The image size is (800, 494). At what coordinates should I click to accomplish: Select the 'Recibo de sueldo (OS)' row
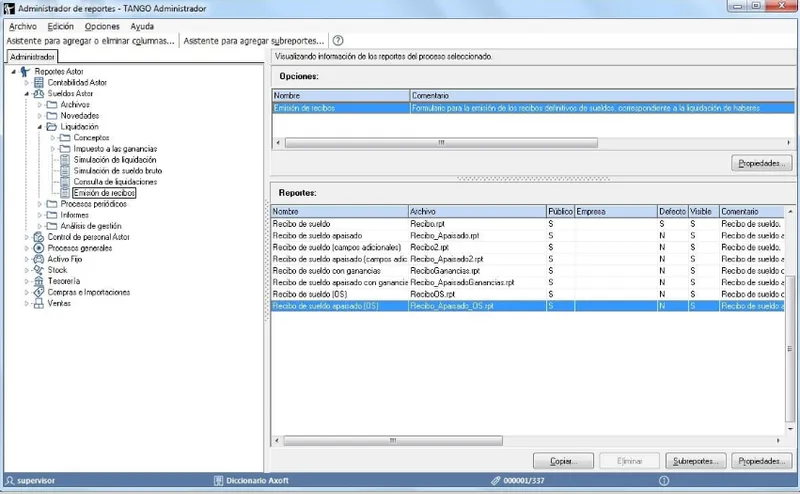[x=528, y=294]
